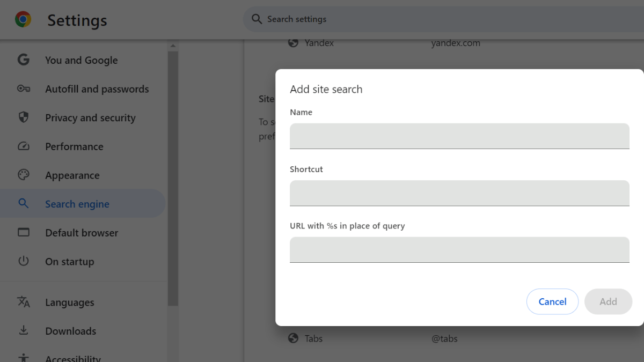This screenshot has height=362, width=644.
Task: Click the Tabs site search favicon
Action: 293,338
